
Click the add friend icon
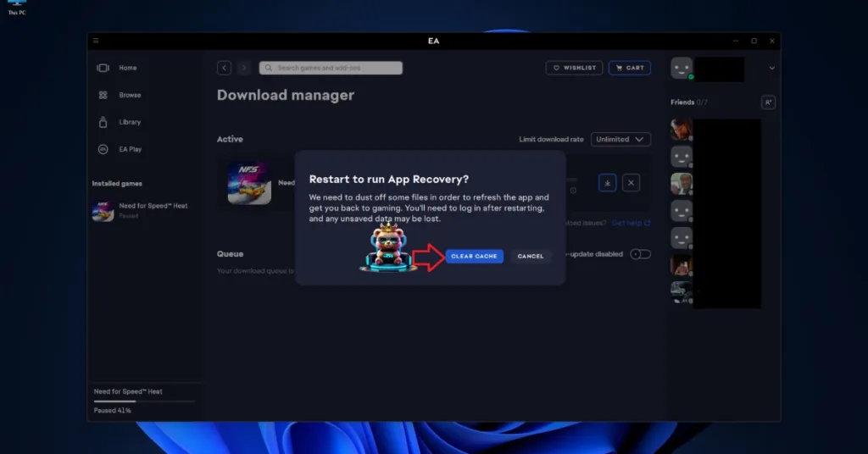coord(768,102)
